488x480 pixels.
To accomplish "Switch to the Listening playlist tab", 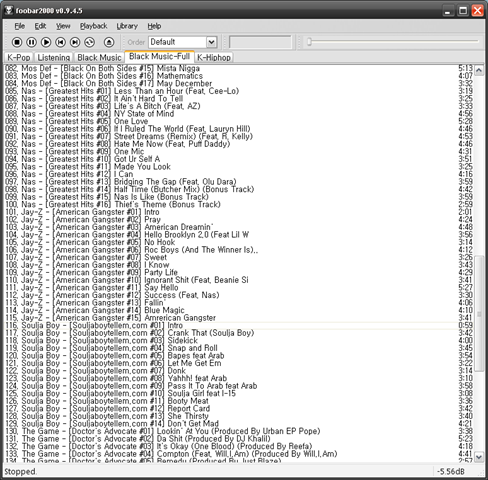I will 54,57.
